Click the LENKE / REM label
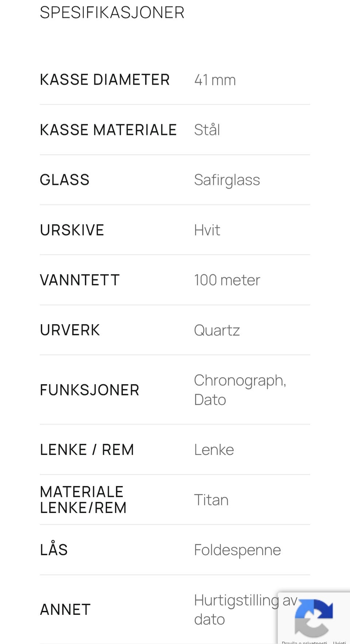Viewport: 350px width, 644px height. pyautogui.click(x=87, y=450)
